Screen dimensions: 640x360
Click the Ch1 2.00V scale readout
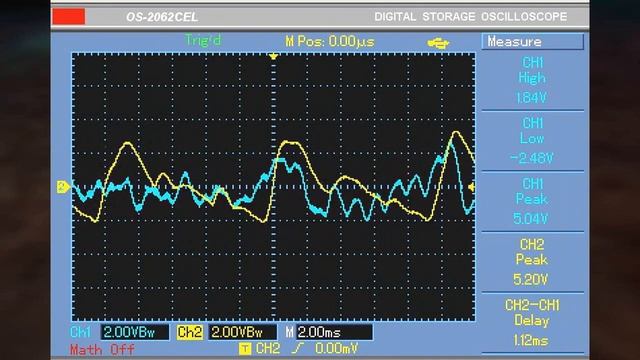pos(135,332)
